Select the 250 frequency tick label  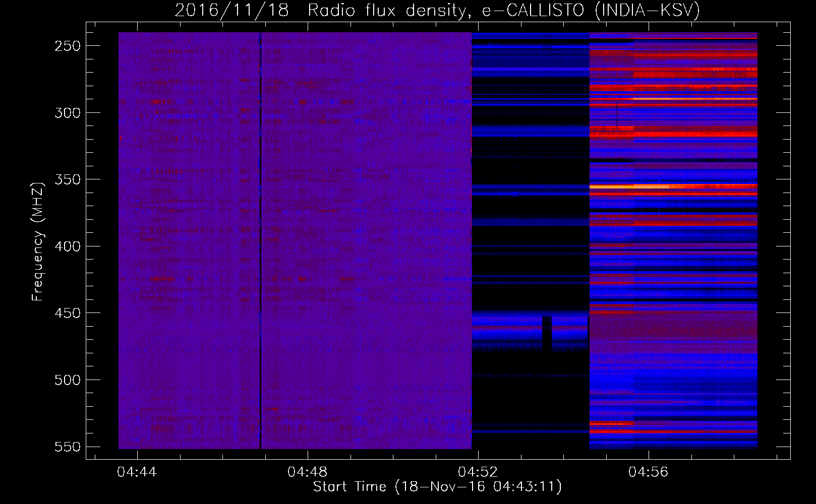68,46
